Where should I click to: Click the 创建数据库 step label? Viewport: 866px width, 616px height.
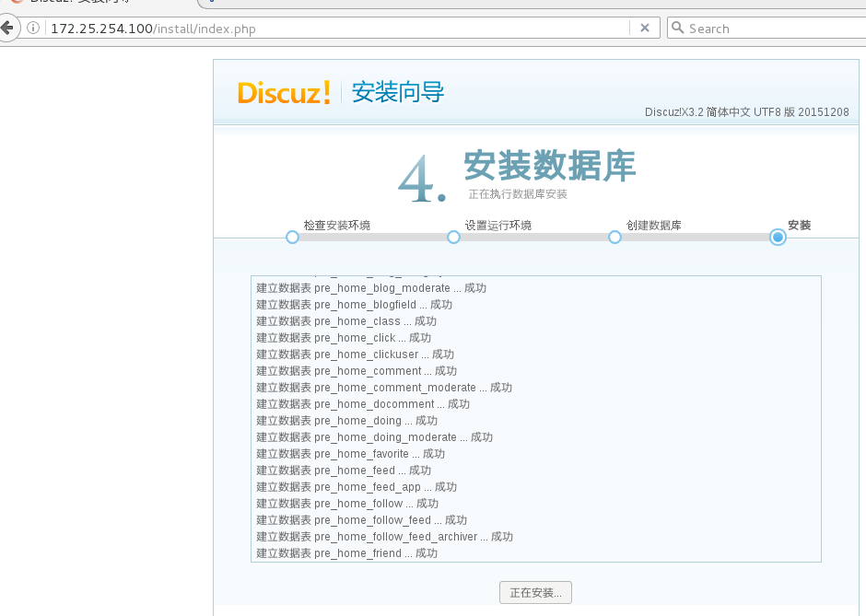(x=653, y=226)
